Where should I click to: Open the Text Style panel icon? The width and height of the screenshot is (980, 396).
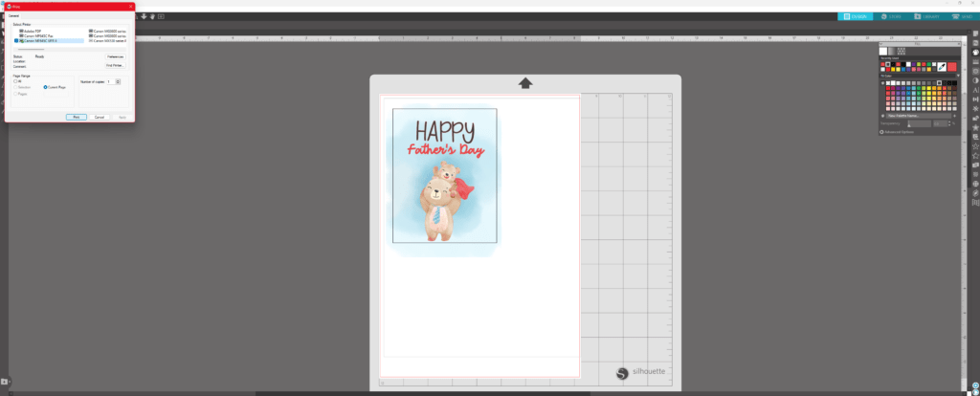[x=974, y=88]
